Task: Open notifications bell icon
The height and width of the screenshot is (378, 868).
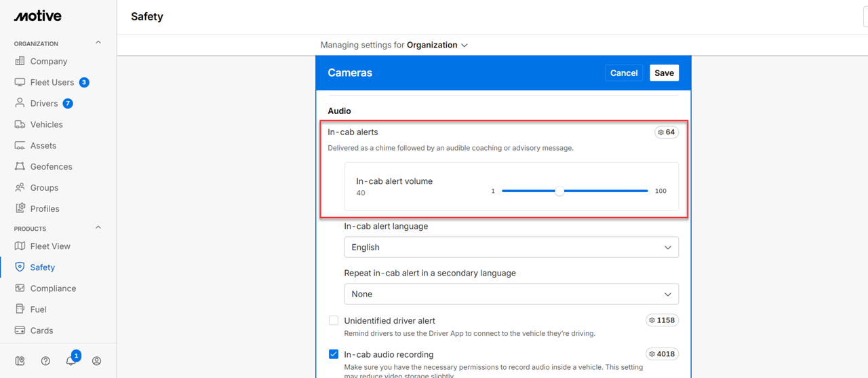Action: [71, 361]
